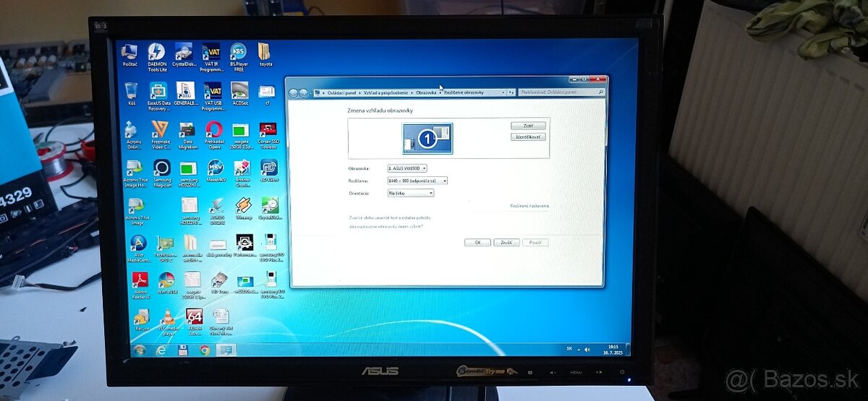Open the taskbar clock showing 19:15
Image resolution: width=868 pixels, height=401 pixels.
pos(613,350)
